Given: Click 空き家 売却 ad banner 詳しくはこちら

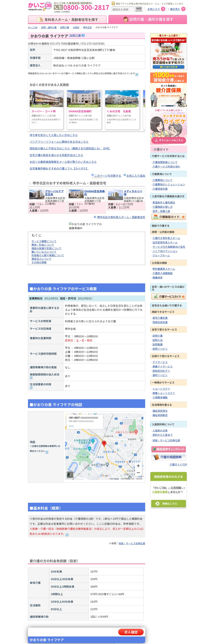Looking at the screenshot, I should pyautogui.click(x=168, y=67).
